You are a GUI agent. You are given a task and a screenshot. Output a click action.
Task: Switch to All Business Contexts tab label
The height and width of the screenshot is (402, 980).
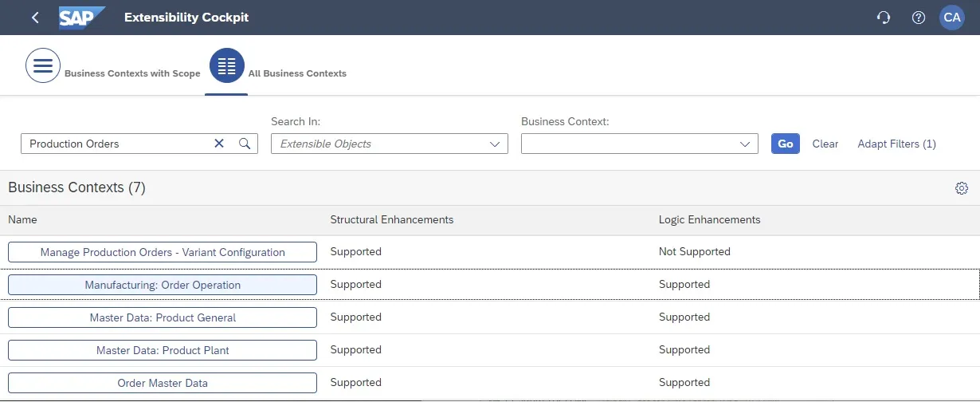[x=297, y=73]
